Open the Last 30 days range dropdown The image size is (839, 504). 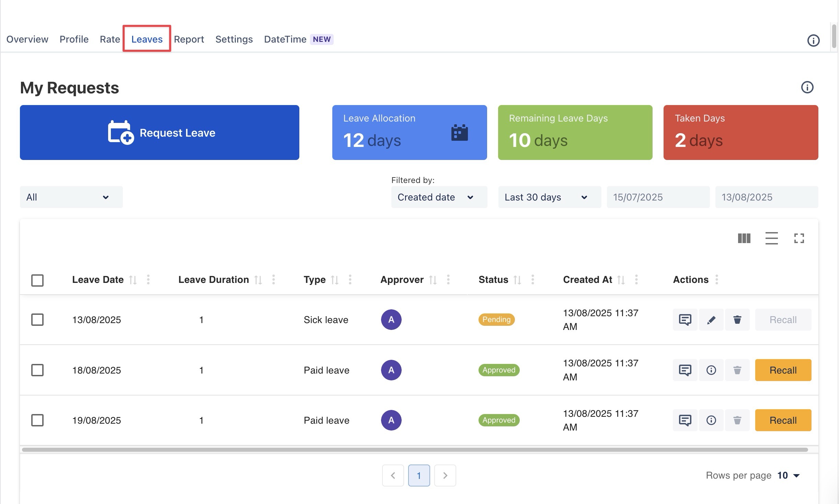click(549, 197)
